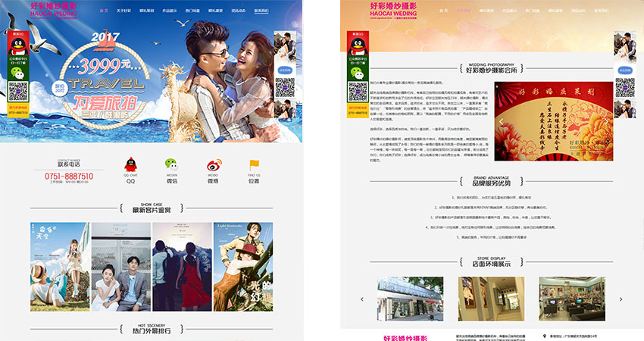Click blue pill button in right page right panel

(624, 70)
